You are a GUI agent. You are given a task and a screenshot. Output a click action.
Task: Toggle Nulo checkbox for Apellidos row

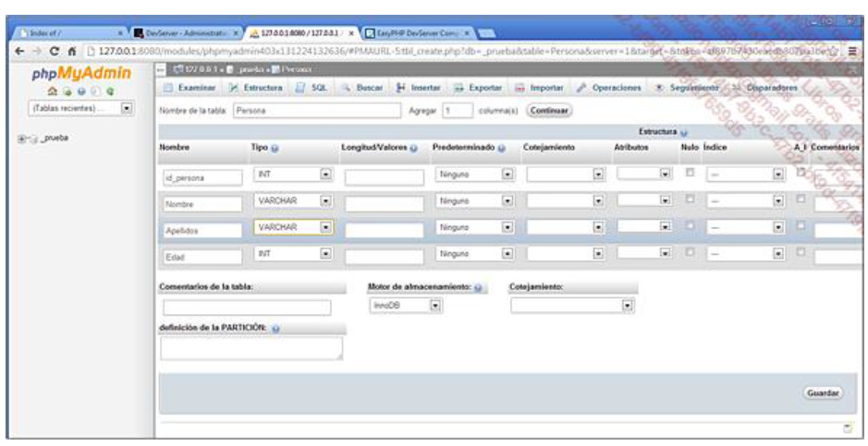point(690,225)
